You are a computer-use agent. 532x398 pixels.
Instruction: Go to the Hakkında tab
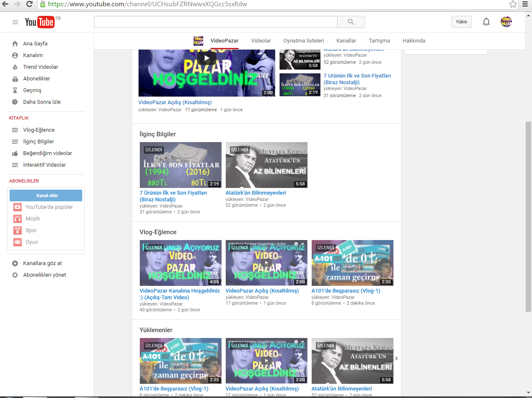click(413, 41)
